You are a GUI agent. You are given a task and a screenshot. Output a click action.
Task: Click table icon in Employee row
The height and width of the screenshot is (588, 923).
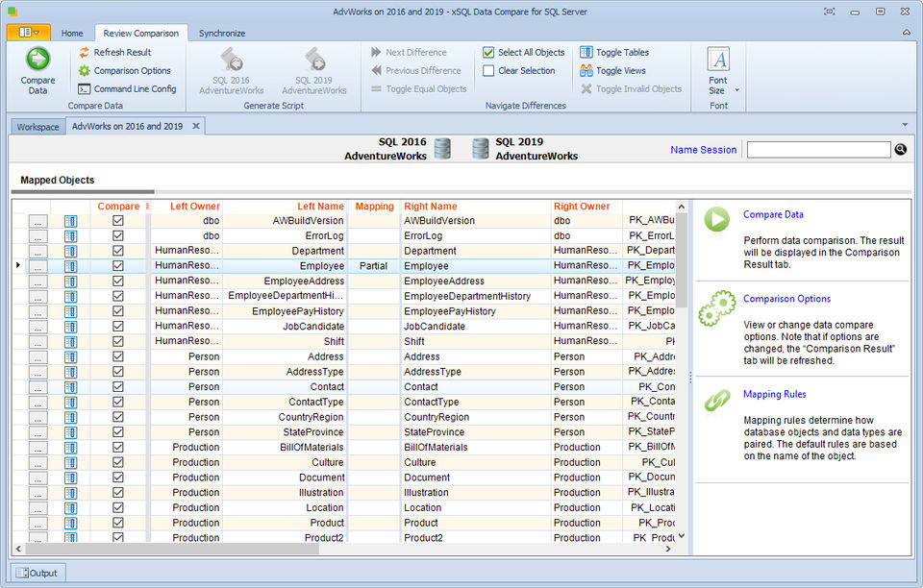[x=70, y=266]
